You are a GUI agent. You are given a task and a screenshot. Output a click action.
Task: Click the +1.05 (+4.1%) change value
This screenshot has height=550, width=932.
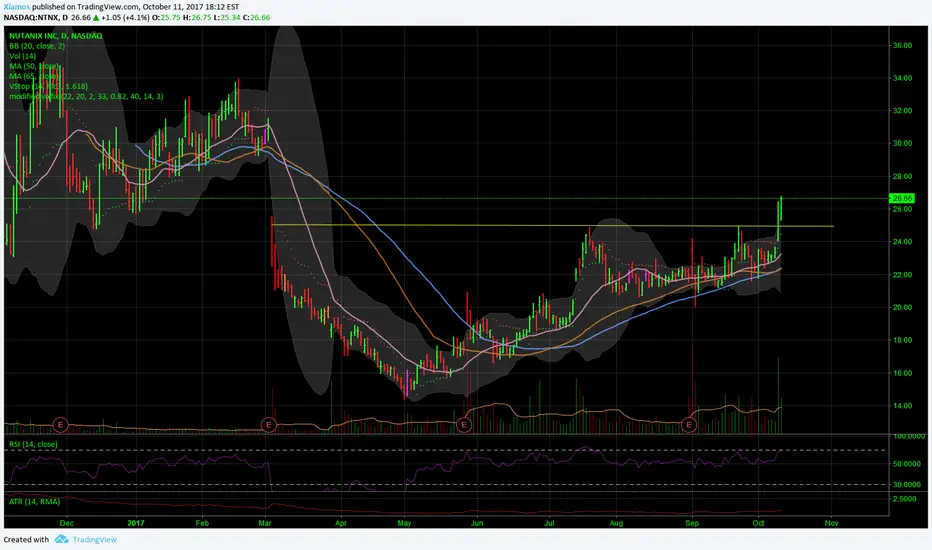[x=125, y=17]
